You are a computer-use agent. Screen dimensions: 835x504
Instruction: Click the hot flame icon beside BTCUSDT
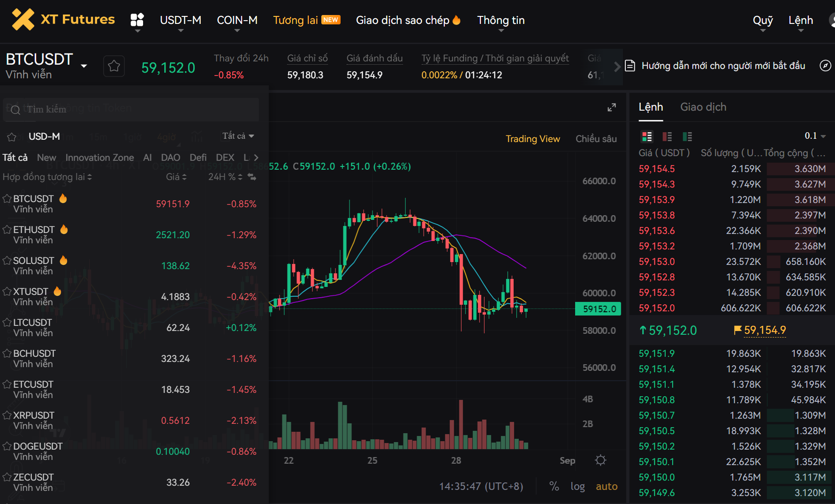63,198
